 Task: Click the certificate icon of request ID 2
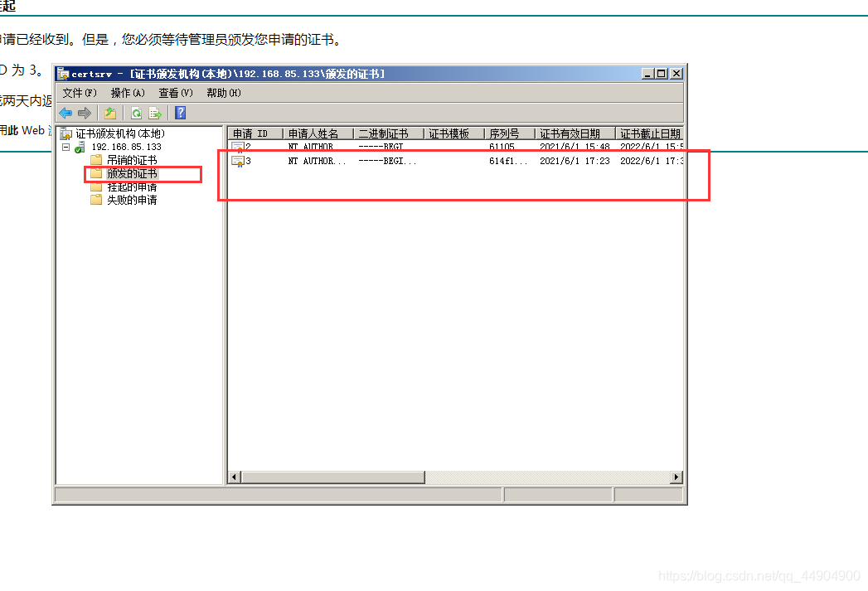(x=238, y=148)
